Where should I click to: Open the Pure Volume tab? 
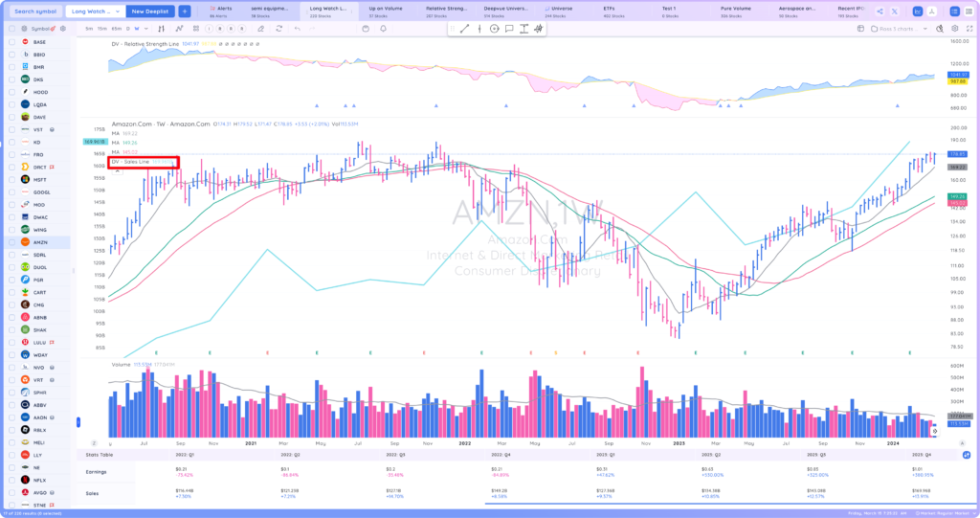[736, 11]
